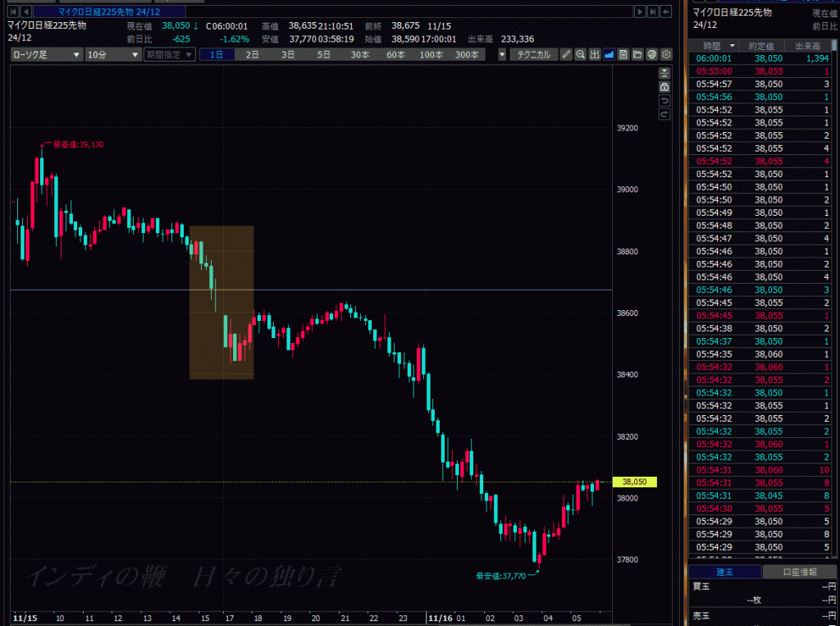
Task: Click the redo arrow on chart
Action: tap(664, 114)
